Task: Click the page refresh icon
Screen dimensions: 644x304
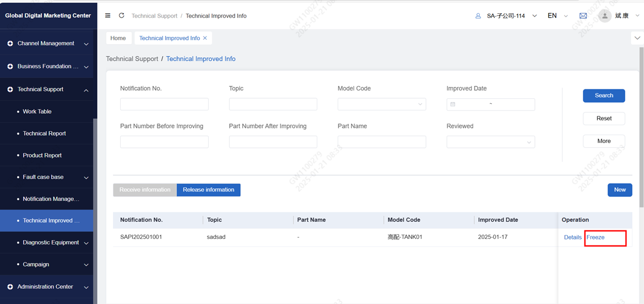Action: pos(122,15)
